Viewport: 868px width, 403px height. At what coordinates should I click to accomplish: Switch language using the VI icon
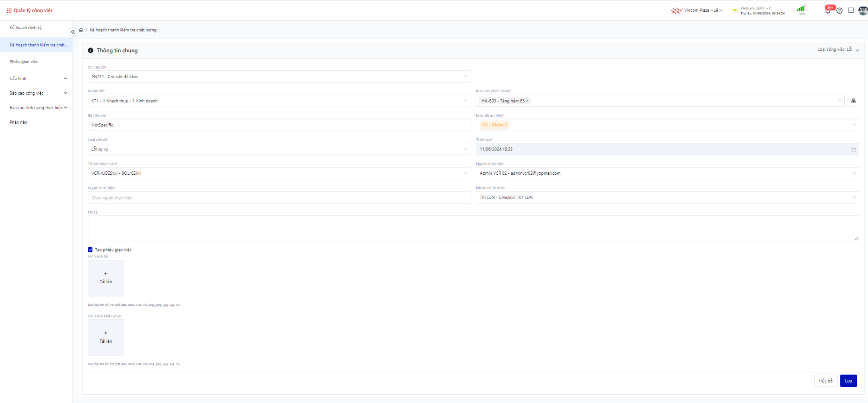[851, 10]
